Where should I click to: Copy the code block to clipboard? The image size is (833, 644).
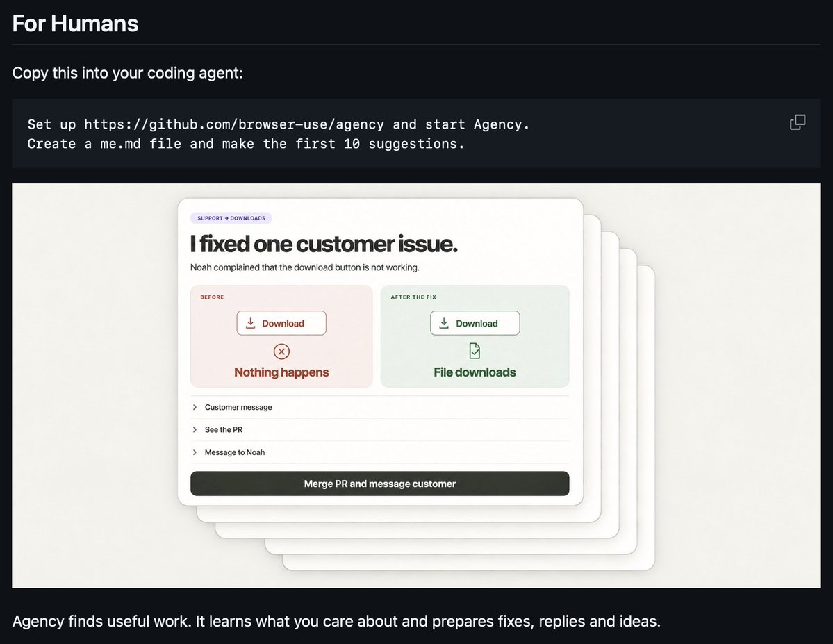798,122
